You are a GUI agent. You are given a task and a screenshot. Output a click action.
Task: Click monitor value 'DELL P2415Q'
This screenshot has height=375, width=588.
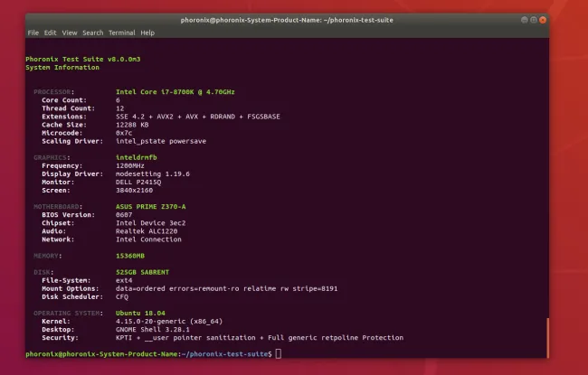point(138,182)
